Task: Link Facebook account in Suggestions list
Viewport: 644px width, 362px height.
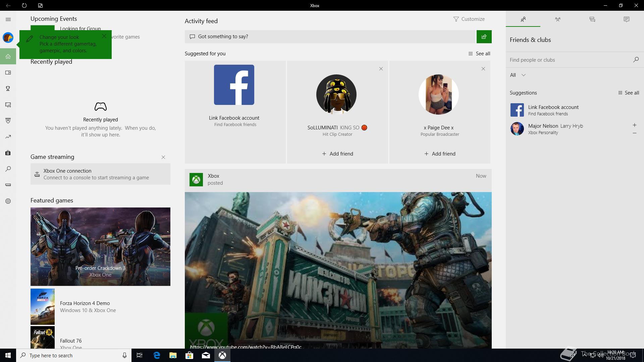Action: click(575, 110)
